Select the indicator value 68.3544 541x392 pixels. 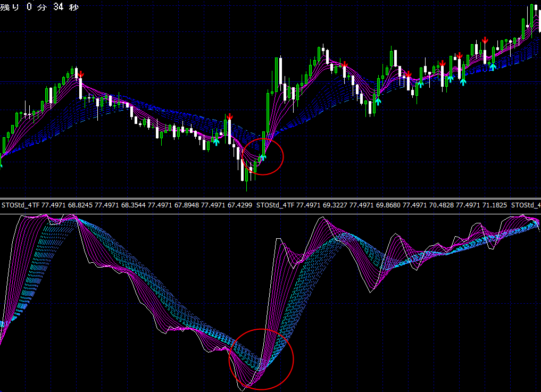click(133, 205)
